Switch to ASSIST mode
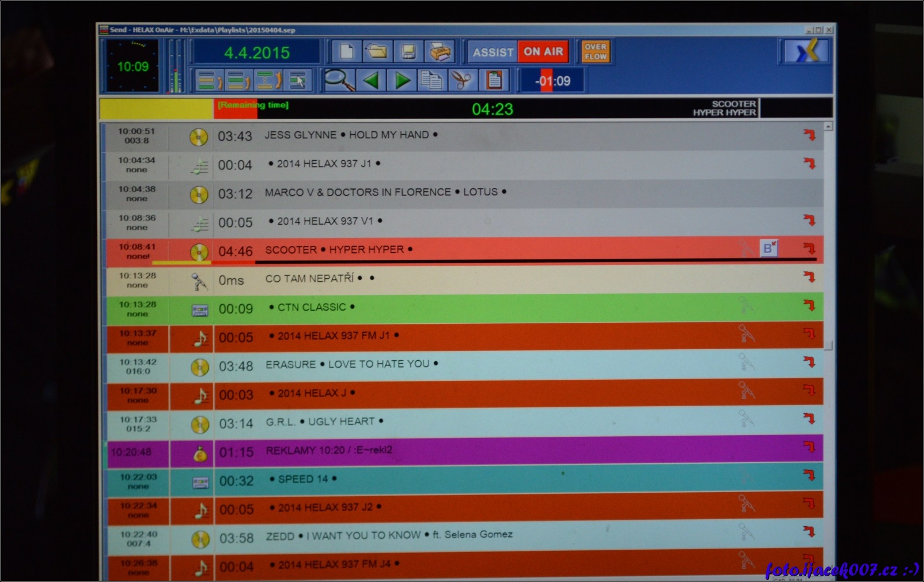This screenshot has width=924, height=582. coord(493,52)
